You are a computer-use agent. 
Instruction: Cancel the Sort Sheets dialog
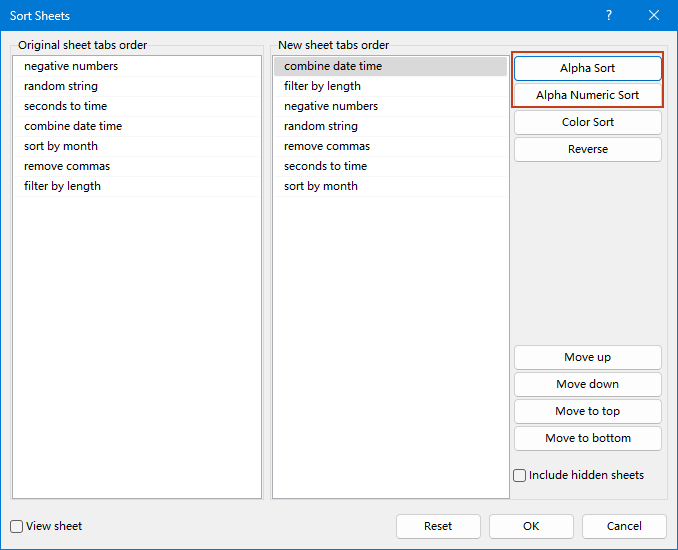[624, 526]
